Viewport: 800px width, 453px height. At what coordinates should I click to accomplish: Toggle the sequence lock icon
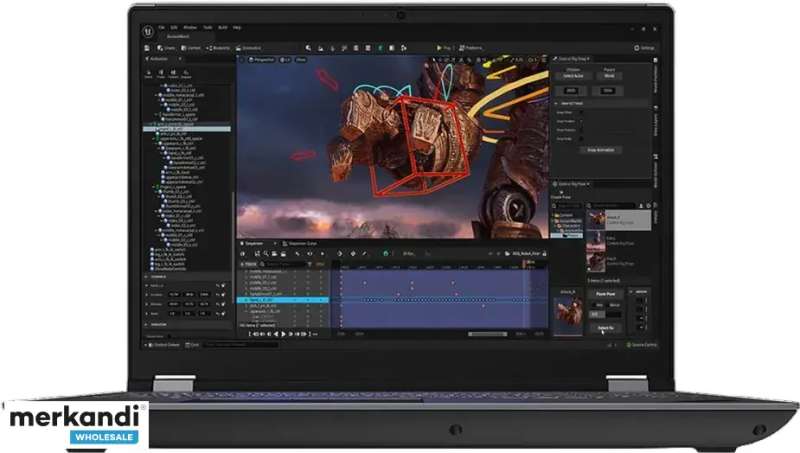click(544, 254)
